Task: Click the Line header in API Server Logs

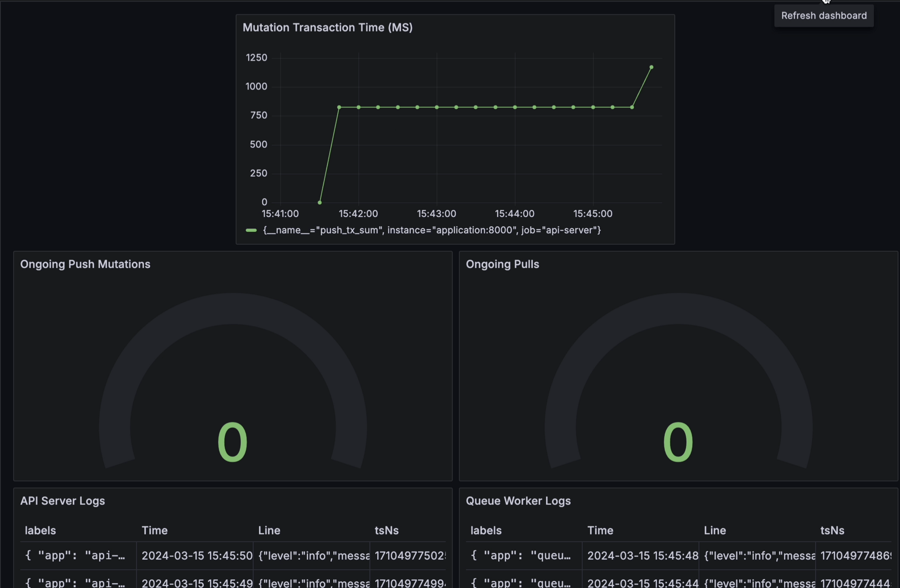Action: coord(269,531)
